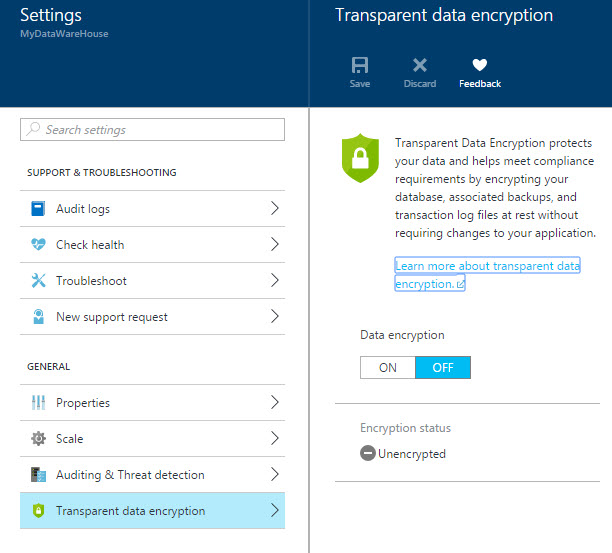Screen dimensions: 612x553
Task: Click the Discard X icon
Action: tap(420, 65)
